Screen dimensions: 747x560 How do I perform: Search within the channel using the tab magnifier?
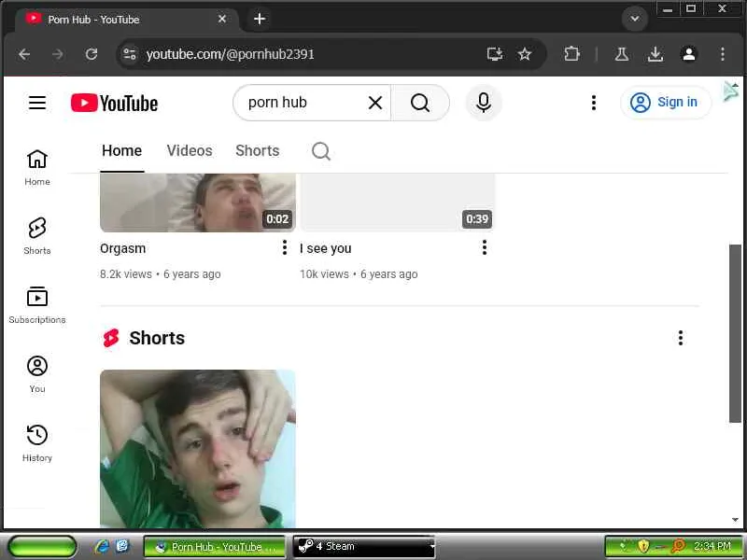320,151
